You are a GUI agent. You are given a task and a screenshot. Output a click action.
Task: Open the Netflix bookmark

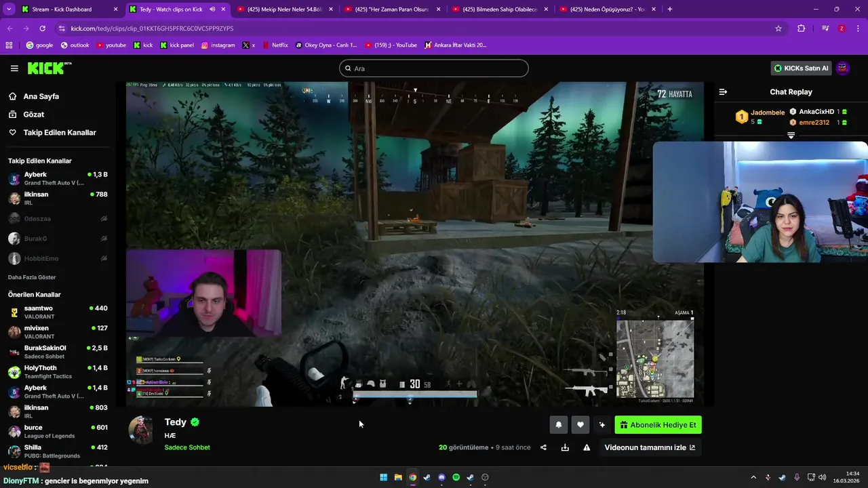274,45
